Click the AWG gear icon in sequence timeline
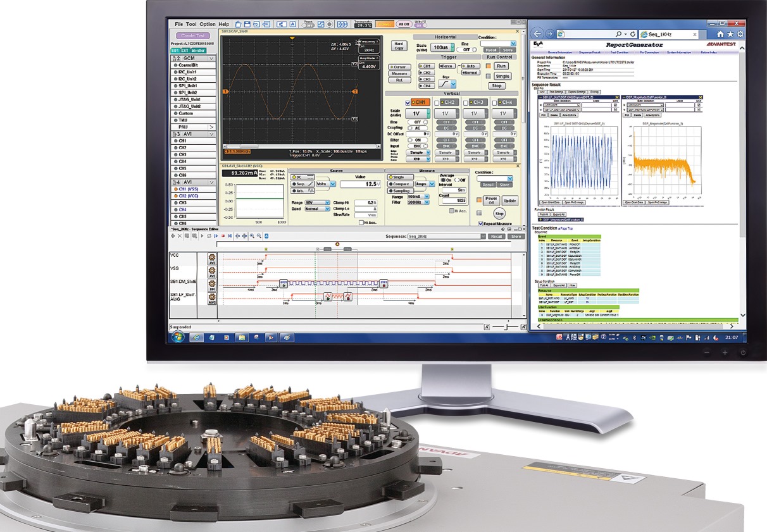This screenshot has width=767, height=532. (x=212, y=298)
